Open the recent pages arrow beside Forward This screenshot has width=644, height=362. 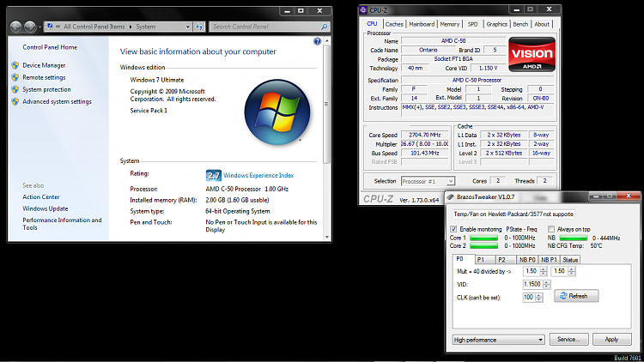39,27
